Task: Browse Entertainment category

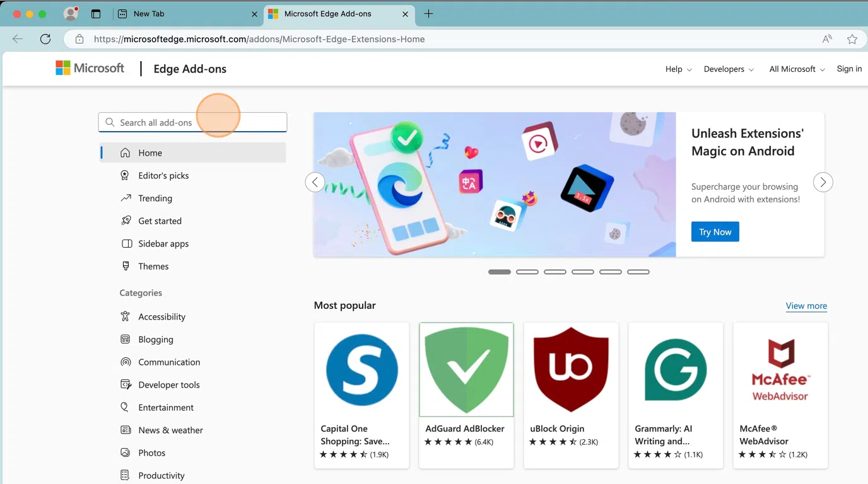Action: coord(193,407)
